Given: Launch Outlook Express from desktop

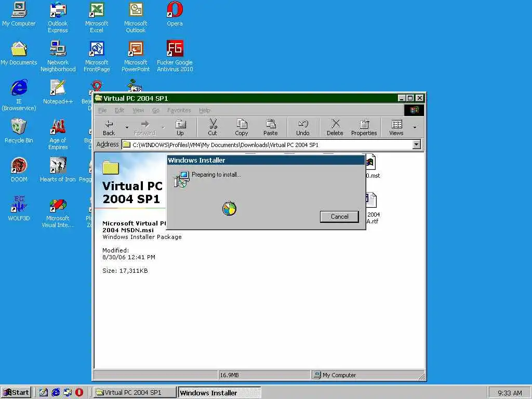Looking at the screenshot, I should click(x=58, y=18).
